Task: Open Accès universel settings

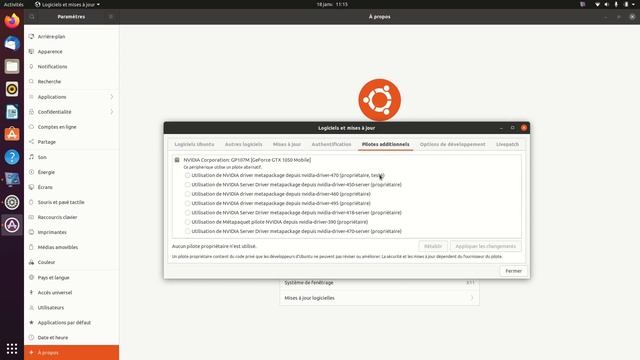Action: tap(71, 293)
